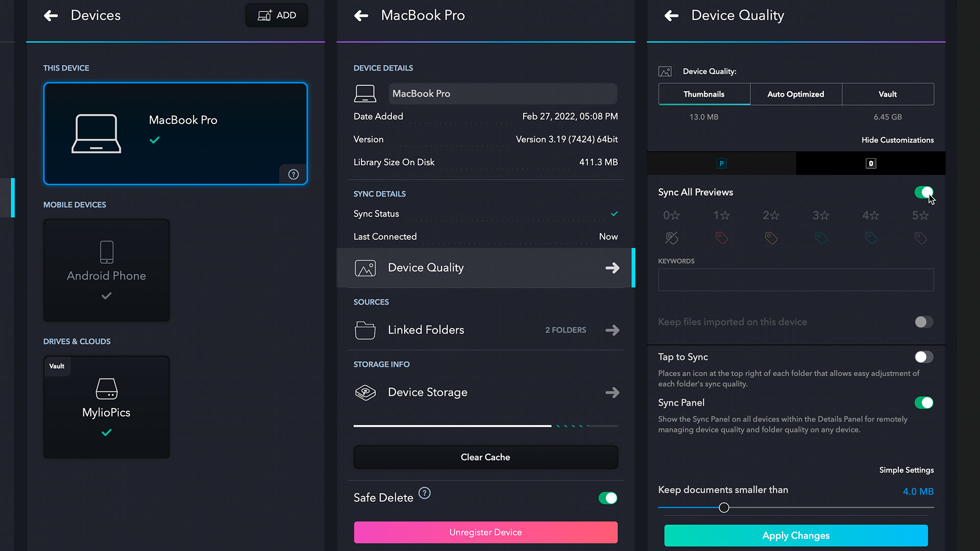
Task: Click the '411.3 MB' library size value
Action: tap(598, 162)
